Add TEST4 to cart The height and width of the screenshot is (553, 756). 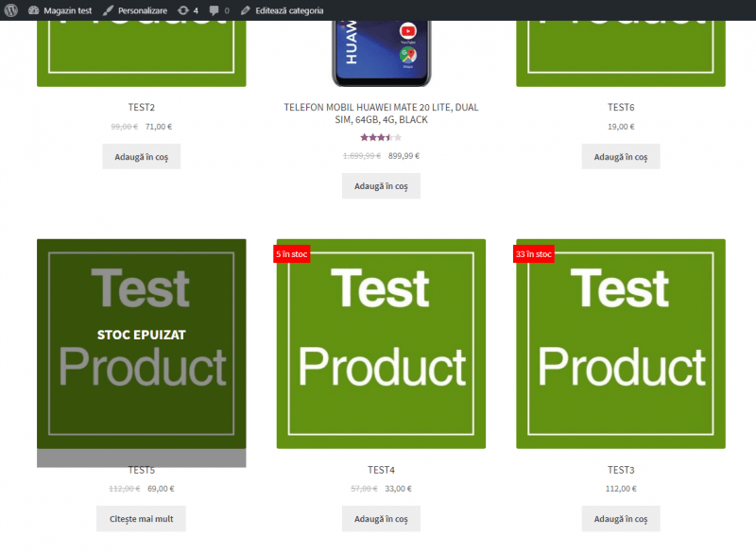[381, 519]
